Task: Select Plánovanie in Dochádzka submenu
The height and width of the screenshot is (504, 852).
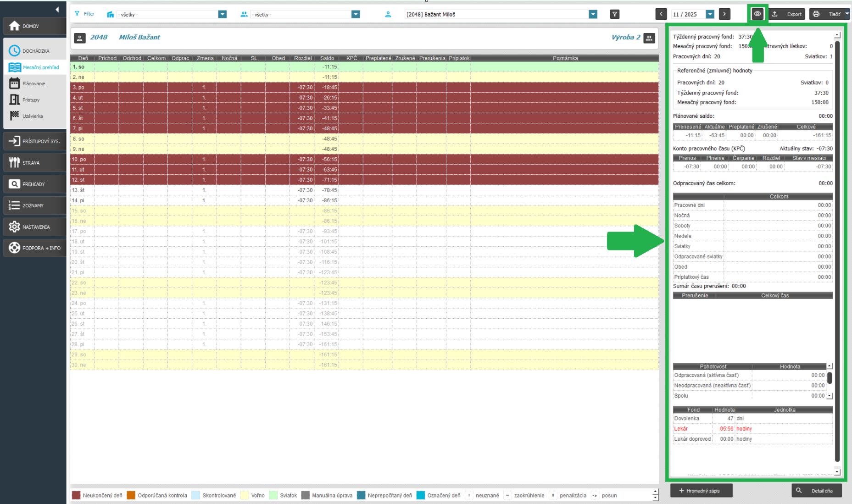Action: 33,84
